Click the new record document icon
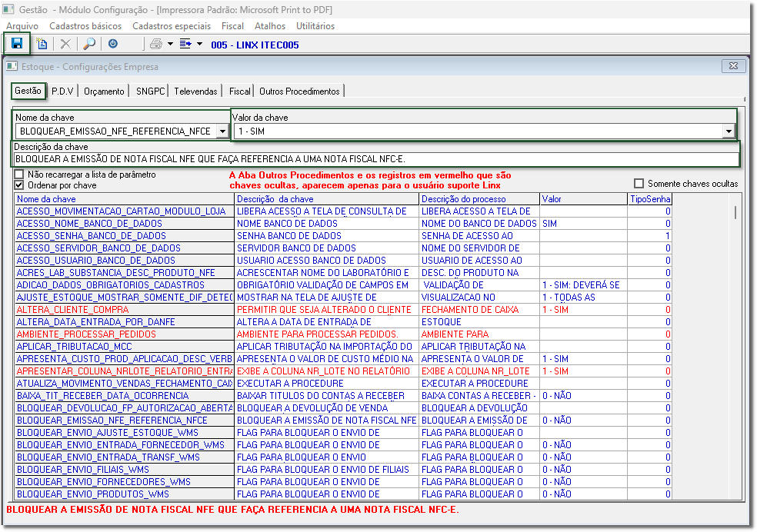Viewport: 757px width, 532px height. 42,44
